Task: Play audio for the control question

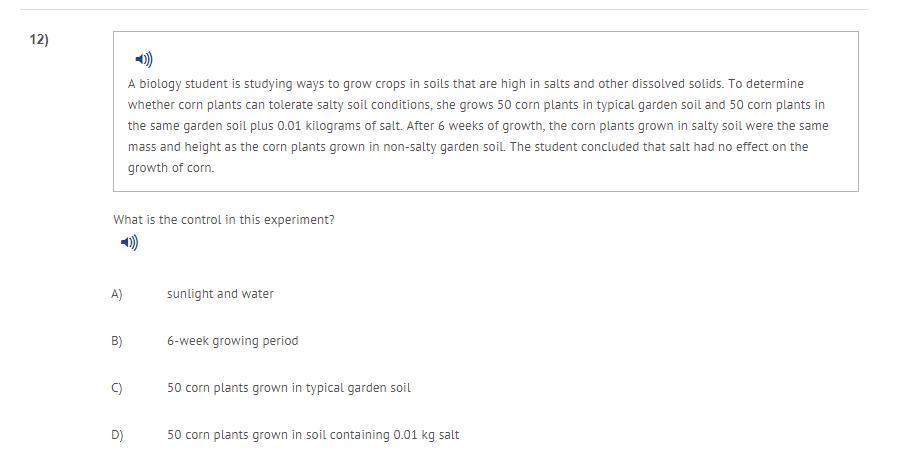Action: tap(129, 242)
